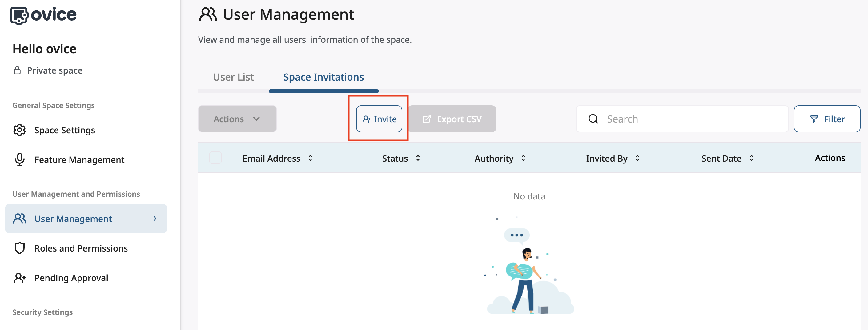The height and width of the screenshot is (330, 868).
Task: Click the Pending Approval person-plus icon
Action: tap(19, 278)
